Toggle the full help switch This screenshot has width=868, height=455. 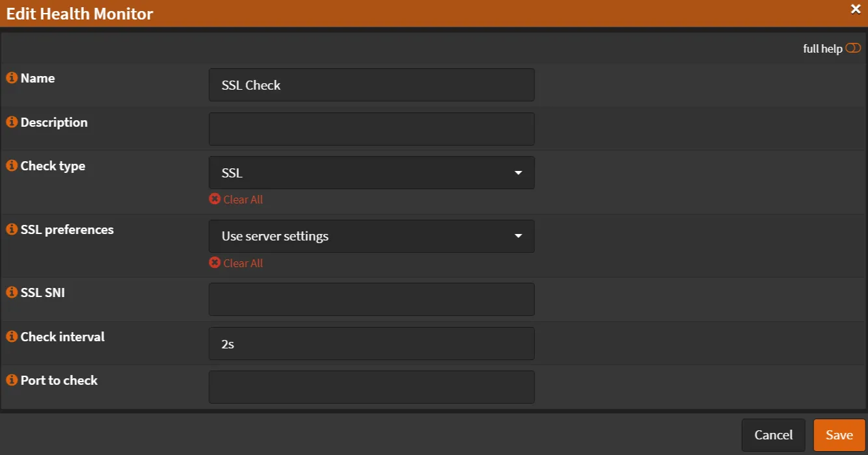click(853, 47)
